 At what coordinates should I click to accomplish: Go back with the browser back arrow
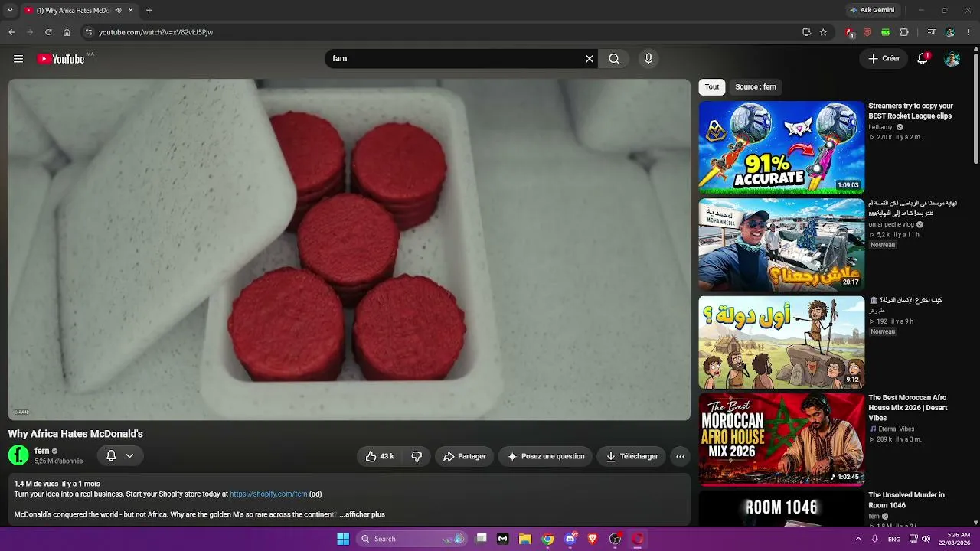coord(11,32)
